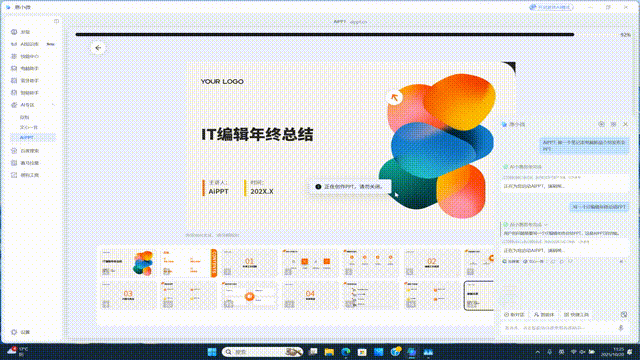Select the section 03 slide thumbnail
This screenshot has width=640, height=360.
point(128,295)
